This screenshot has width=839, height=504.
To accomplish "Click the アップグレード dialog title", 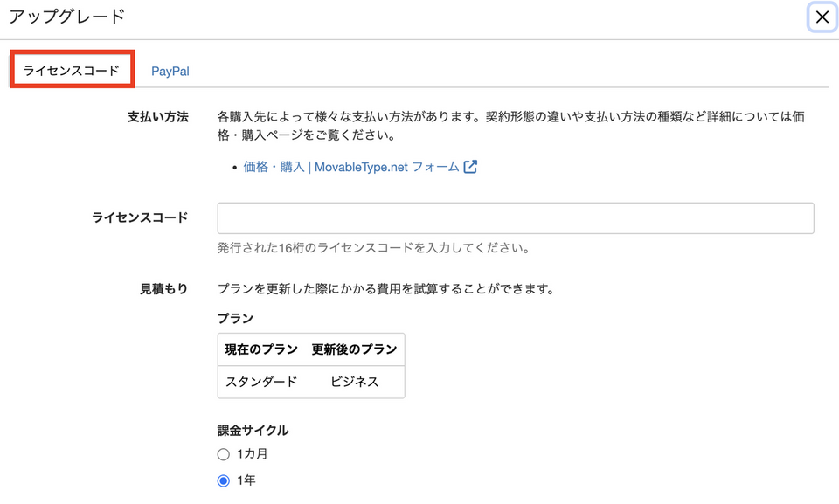I will pos(67,17).
